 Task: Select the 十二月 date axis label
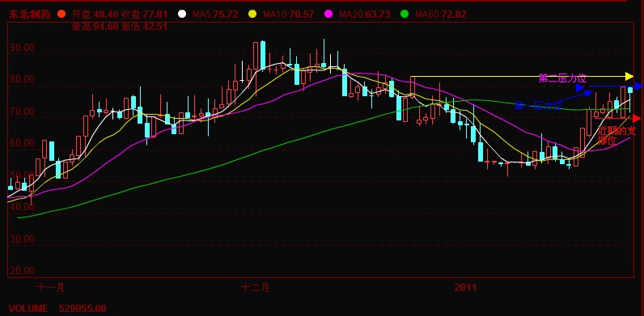pyautogui.click(x=256, y=287)
